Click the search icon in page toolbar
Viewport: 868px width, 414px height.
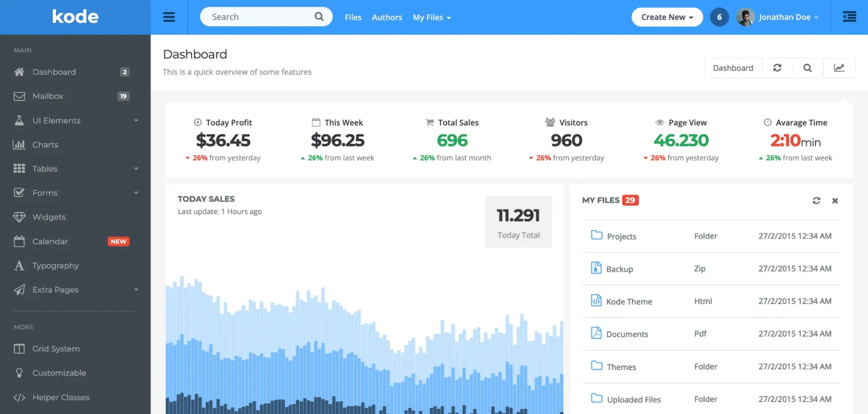(x=807, y=68)
